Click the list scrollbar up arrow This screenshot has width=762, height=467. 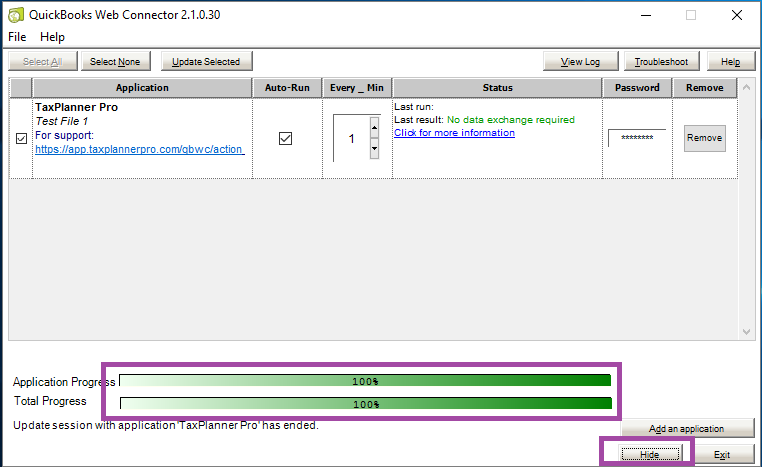[x=746, y=87]
